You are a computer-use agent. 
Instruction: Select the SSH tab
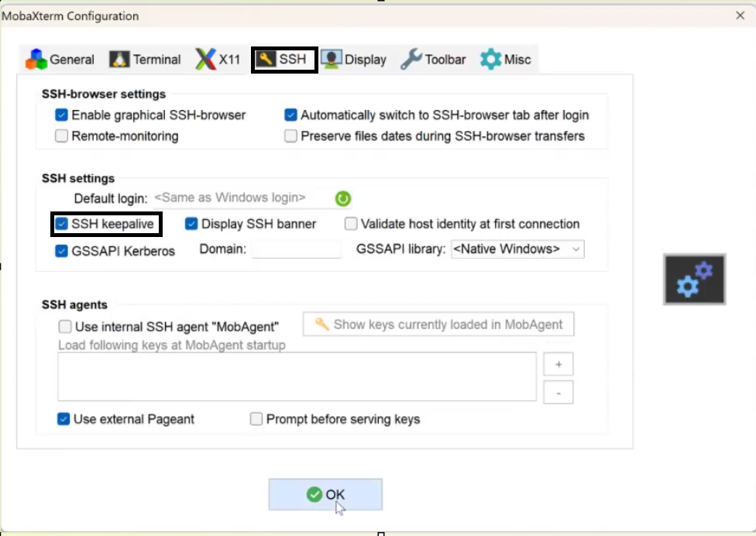coord(284,60)
